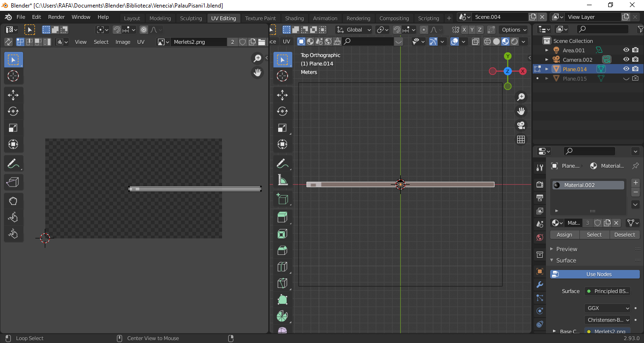Select the Move tool in the UV editor

point(13,95)
